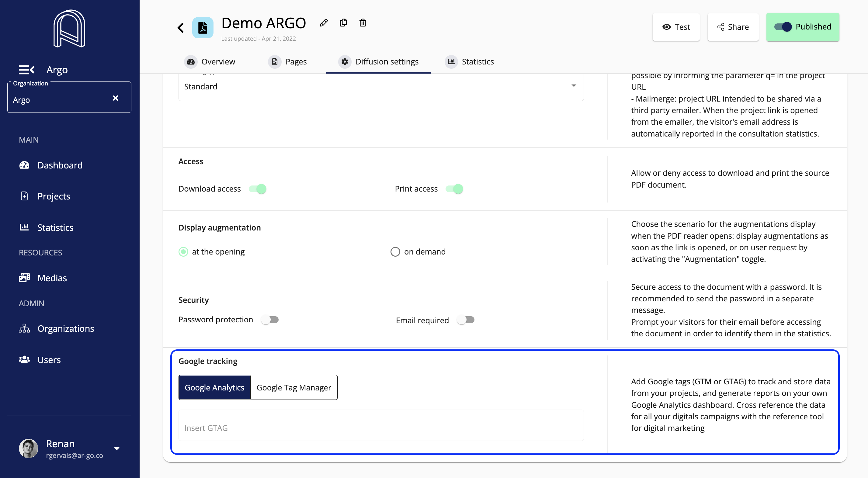Switch to the Pages tab
This screenshot has height=478, width=868.
[x=287, y=62]
